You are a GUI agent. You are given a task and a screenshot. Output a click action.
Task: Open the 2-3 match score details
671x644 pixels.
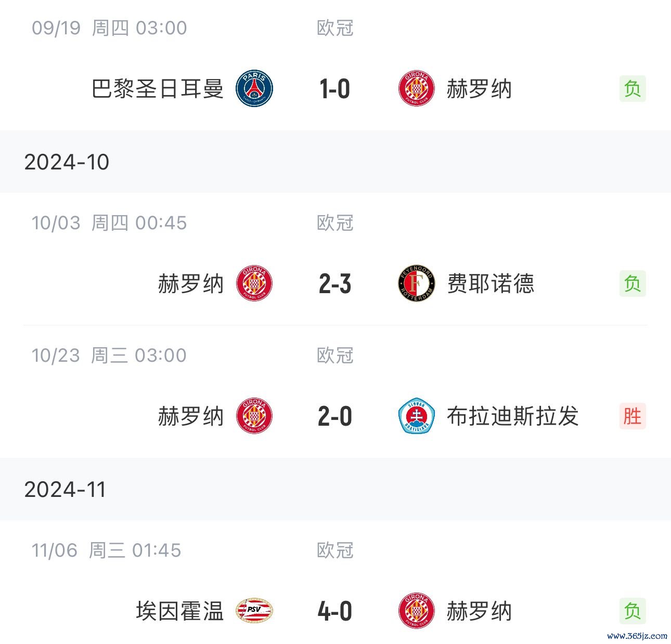click(x=335, y=284)
